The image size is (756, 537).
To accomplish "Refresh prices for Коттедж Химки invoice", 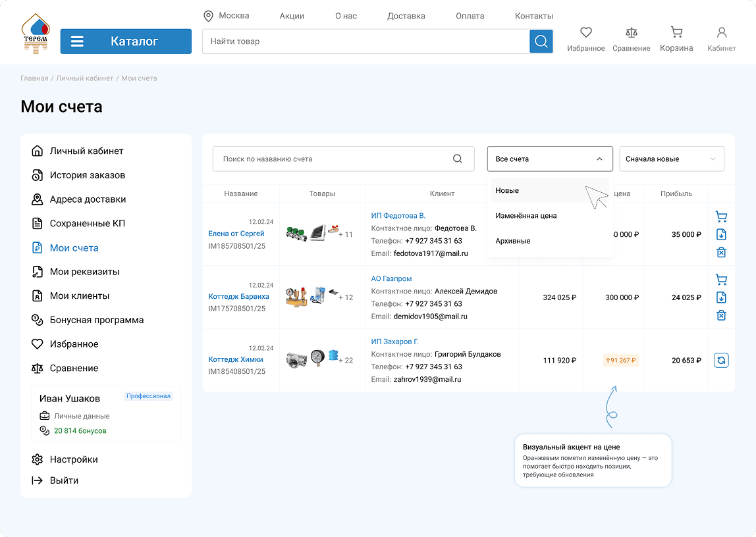I will (x=721, y=360).
